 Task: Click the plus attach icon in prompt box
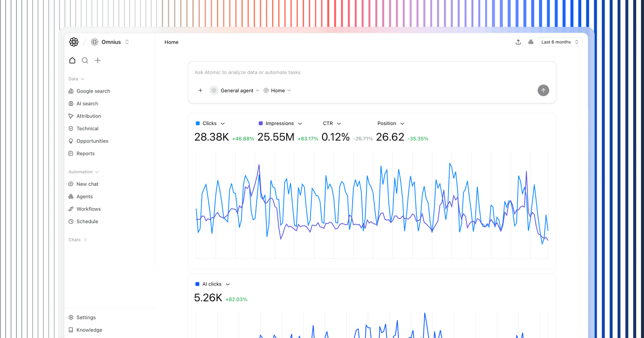coord(200,91)
